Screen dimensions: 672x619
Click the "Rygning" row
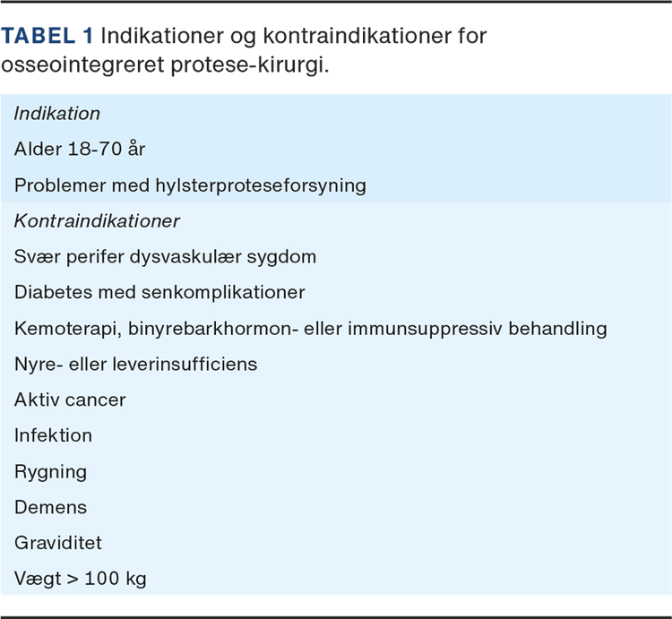click(50, 472)
